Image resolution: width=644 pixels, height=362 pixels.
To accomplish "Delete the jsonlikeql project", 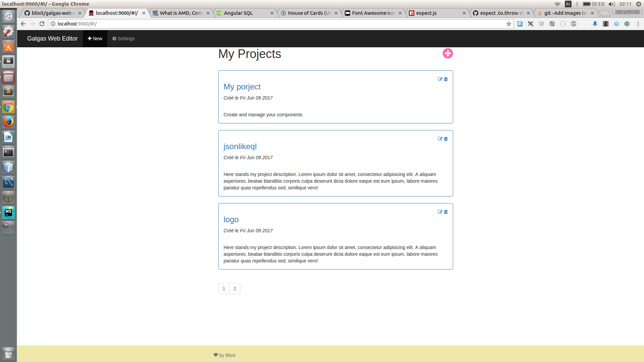I will tap(446, 139).
